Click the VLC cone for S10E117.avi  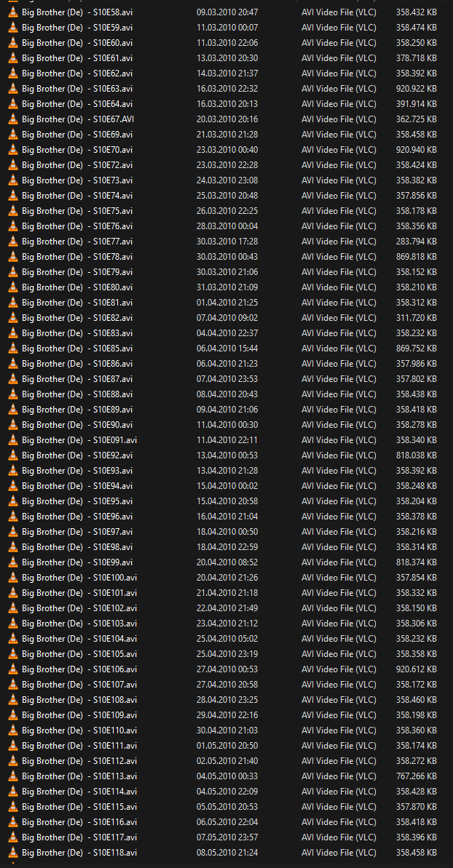[x=12, y=837]
